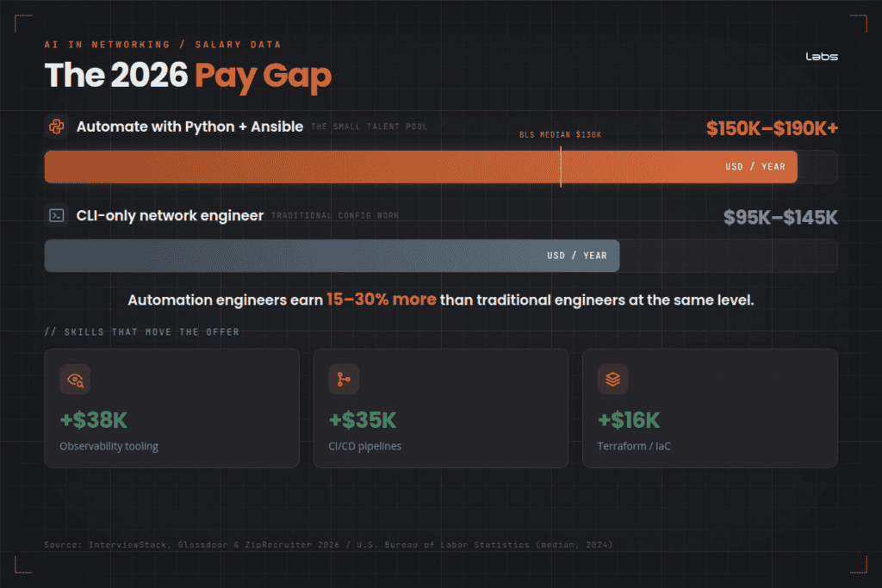
Task: Click 'USD / YEAR' on the gray bar
Action: 577,256
